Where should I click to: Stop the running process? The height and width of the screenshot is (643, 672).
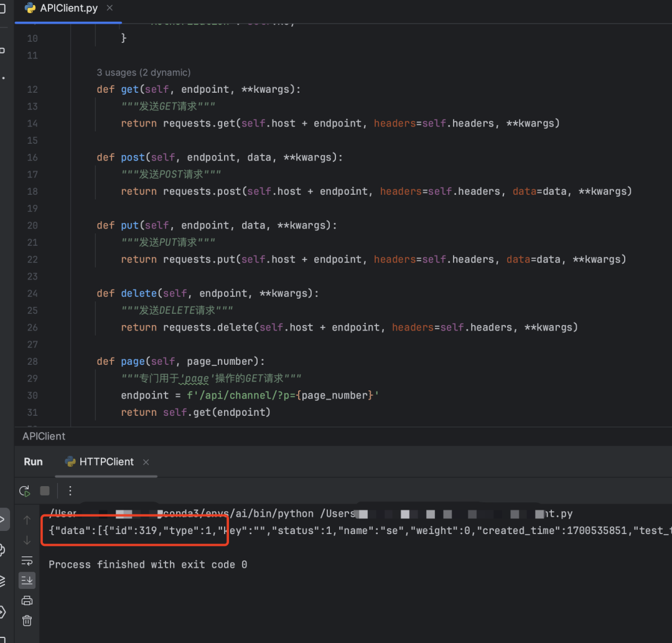pyautogui.click(x=45, y=491)
